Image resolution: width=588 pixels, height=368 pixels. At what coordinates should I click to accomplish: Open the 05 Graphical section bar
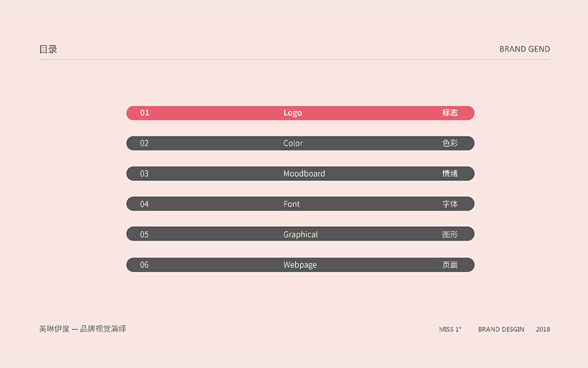(301, 234)
